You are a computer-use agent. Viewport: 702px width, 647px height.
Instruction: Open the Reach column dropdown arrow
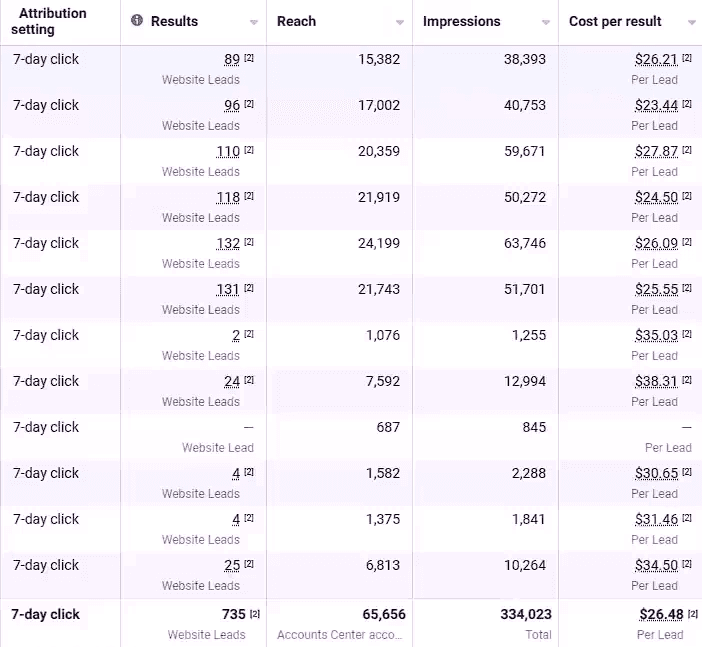pyautogui.click(x=400, y=22)
